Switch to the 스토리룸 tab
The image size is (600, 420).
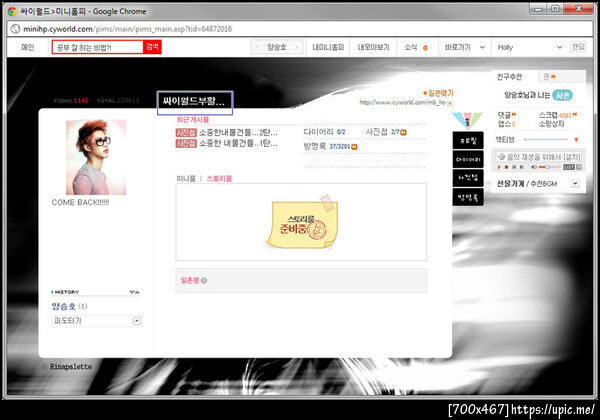219,179
